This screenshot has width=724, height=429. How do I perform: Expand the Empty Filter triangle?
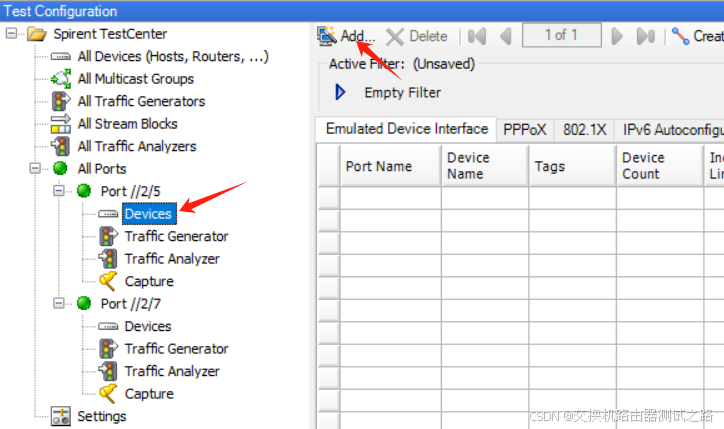[x=340, y=92]
